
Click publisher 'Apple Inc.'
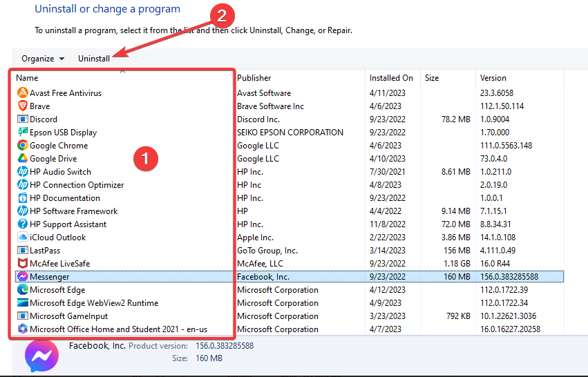tap(255, 238)
